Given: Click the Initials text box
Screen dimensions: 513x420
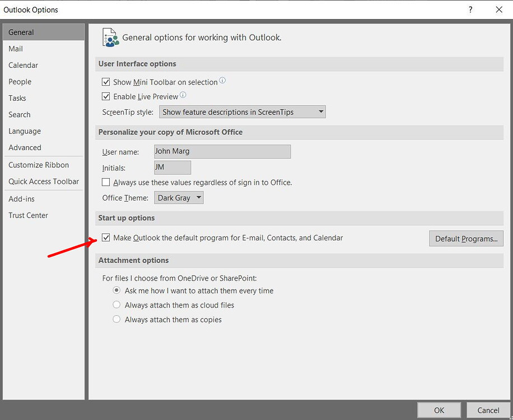Looking at the screenshot, I should (x=172, y=167).
